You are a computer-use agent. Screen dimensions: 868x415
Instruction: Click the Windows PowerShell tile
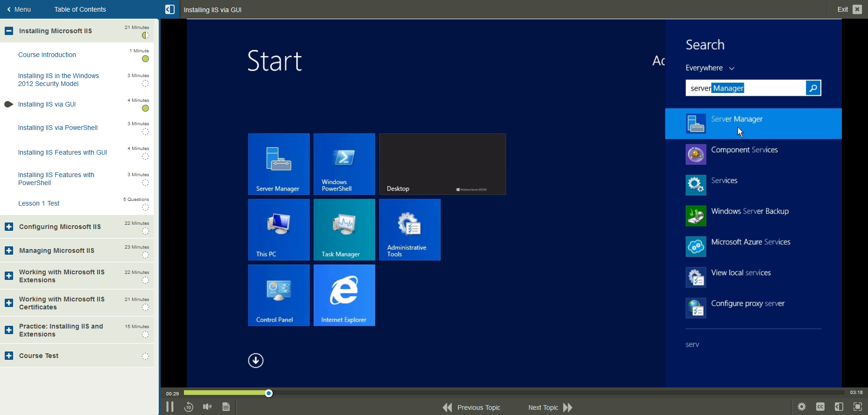coord(344,164)
